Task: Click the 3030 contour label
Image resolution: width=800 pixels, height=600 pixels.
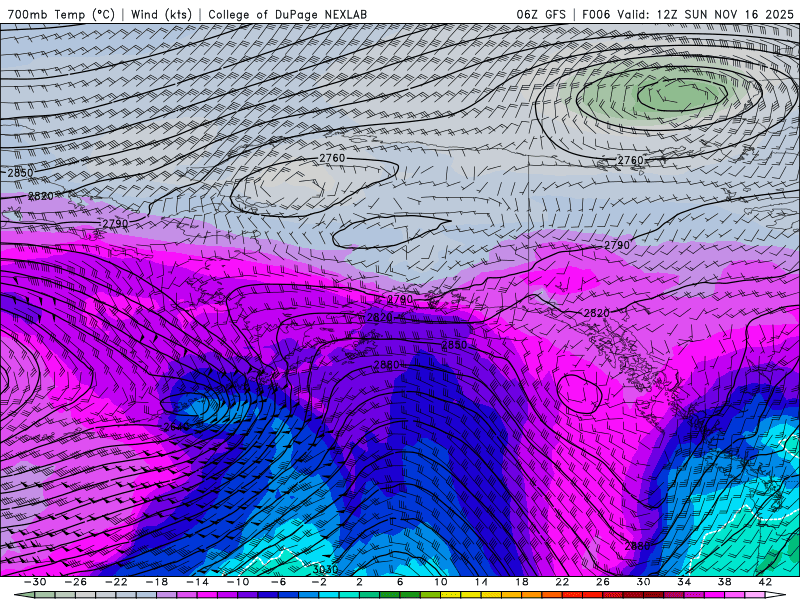Action: (x=325, y=569)
